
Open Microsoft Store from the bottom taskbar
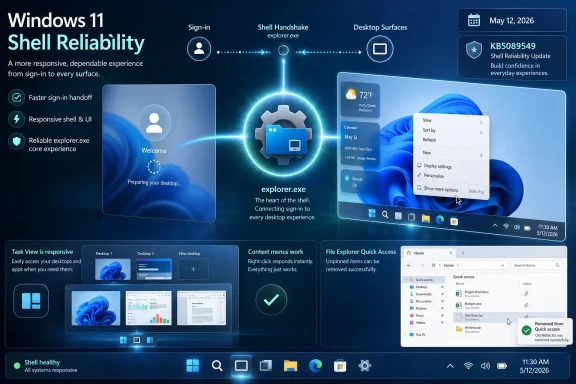340,366
